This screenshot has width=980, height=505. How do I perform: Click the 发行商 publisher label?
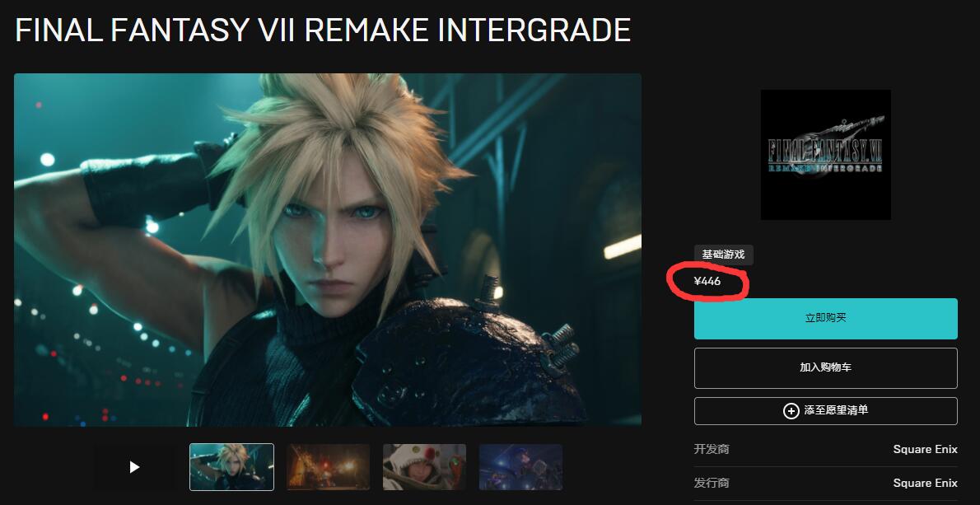coord(712,483)
